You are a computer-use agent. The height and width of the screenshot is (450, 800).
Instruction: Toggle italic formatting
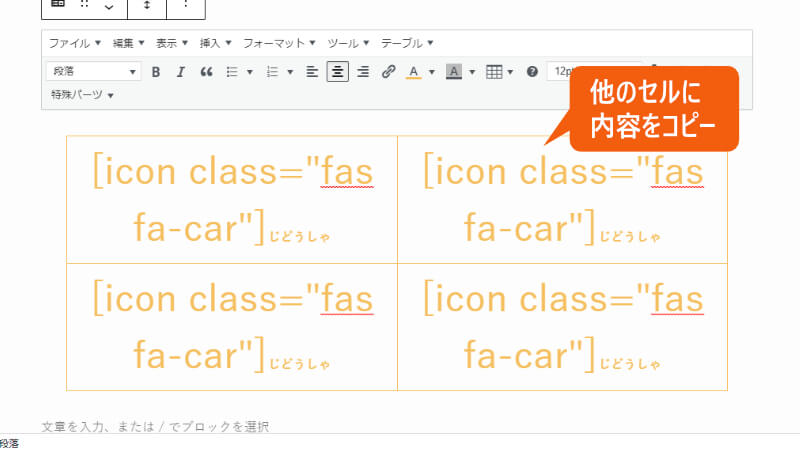click(x=181, y=72)
